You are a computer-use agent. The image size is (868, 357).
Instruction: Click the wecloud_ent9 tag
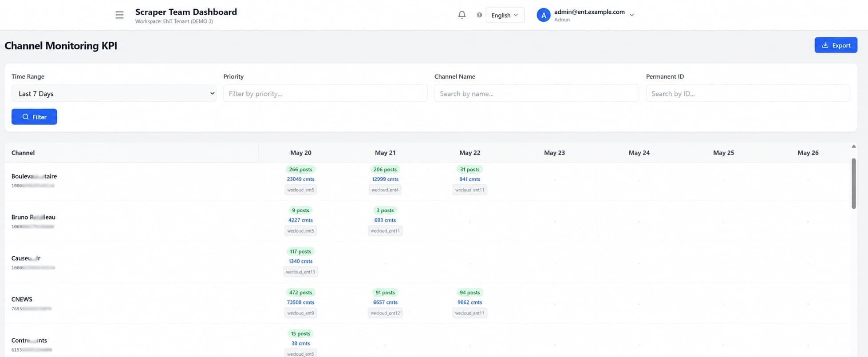300,313
